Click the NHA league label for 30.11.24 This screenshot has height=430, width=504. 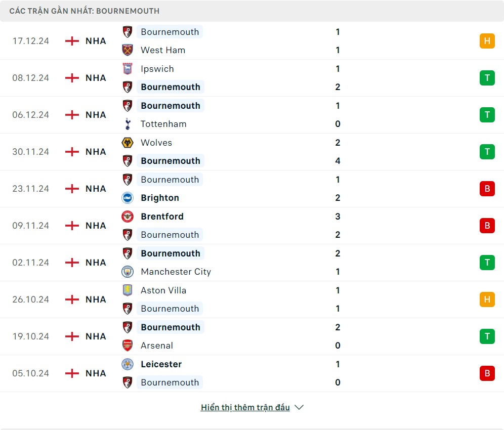click(x=96, y=152)
